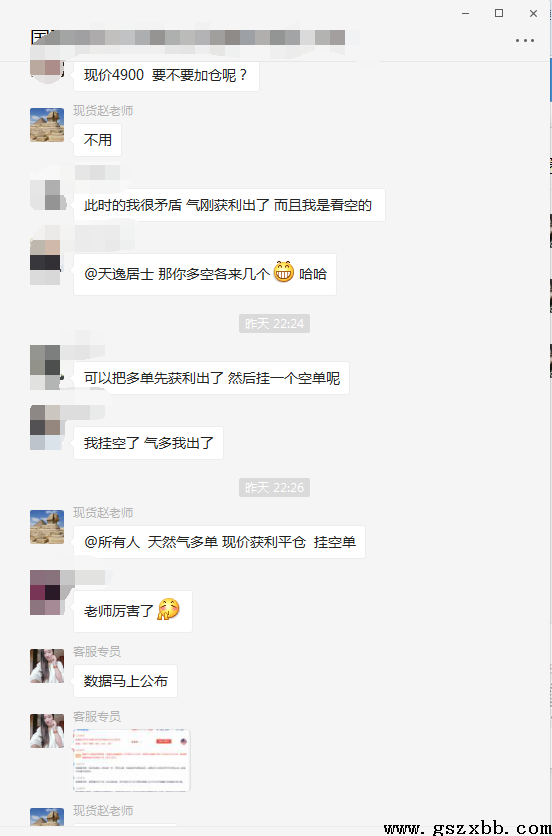This screenshot has width=552, height=836.
Task: Open 客服专员 avatar beside the image message
Action: pyautogui.click(x=47, y=731)
